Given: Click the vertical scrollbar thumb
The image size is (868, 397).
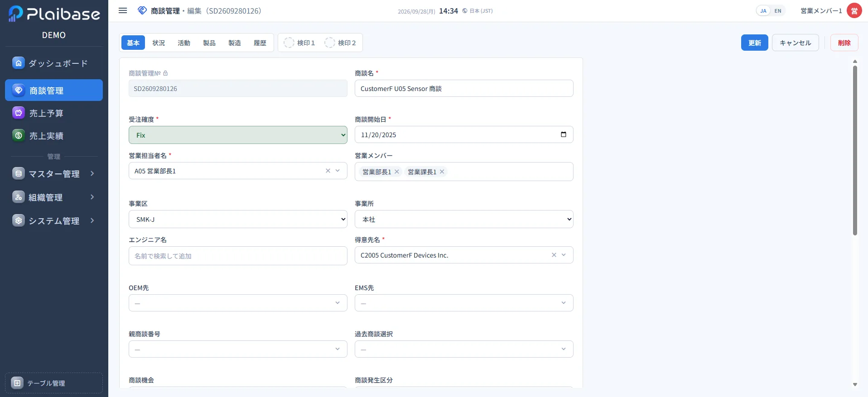Looking at the screenshot, I should [x=855, y=150].
